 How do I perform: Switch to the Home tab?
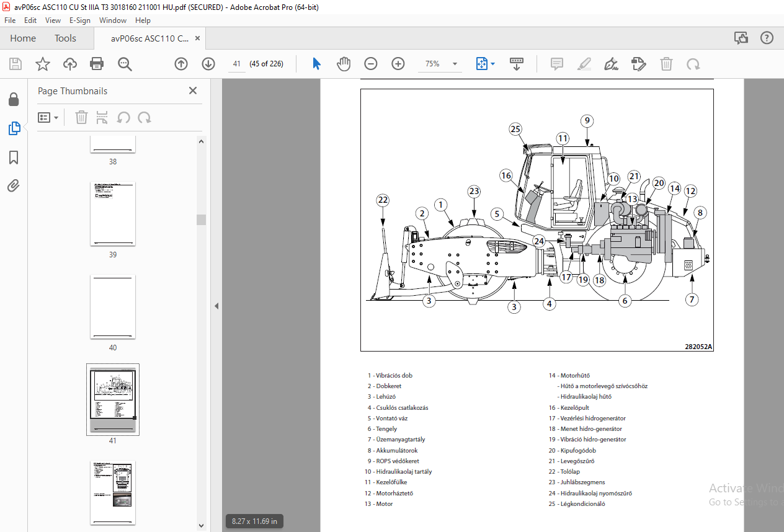(23, 38)
